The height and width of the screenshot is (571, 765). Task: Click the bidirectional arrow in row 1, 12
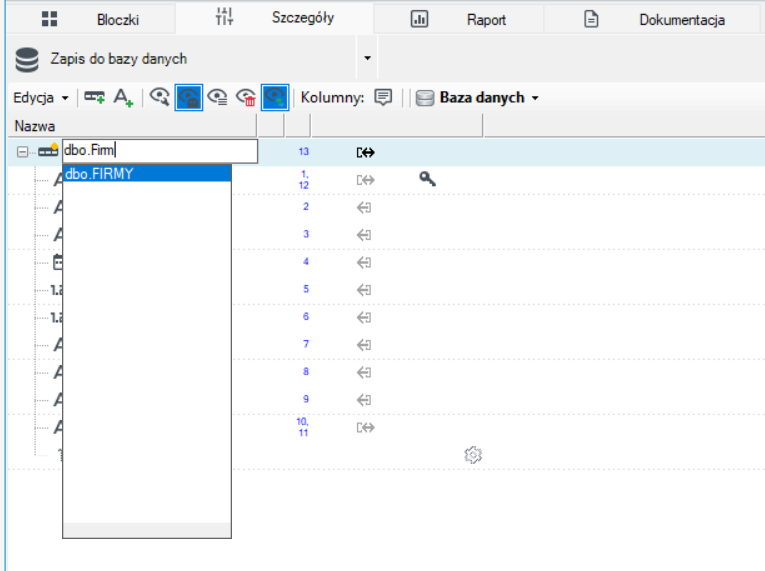coord(365,180)
